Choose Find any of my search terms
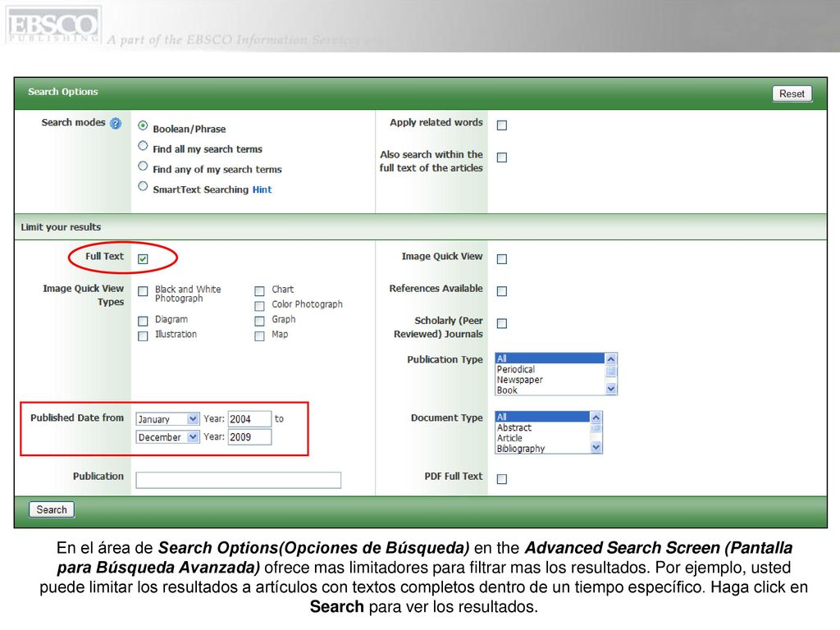This screenshot has height=630, width=840. pyautogui.click(x=143, y=166)
